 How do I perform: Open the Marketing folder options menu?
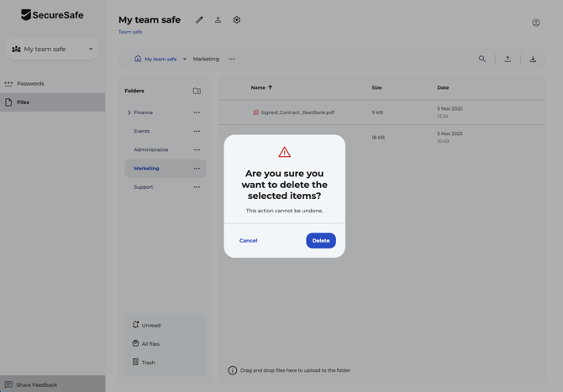tap(197, 169)
